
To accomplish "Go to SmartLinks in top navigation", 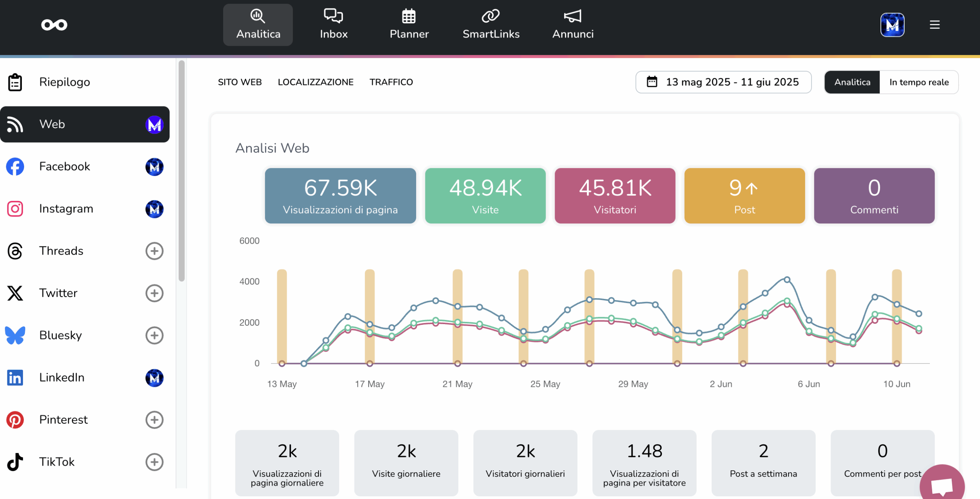I will (491, 24).
